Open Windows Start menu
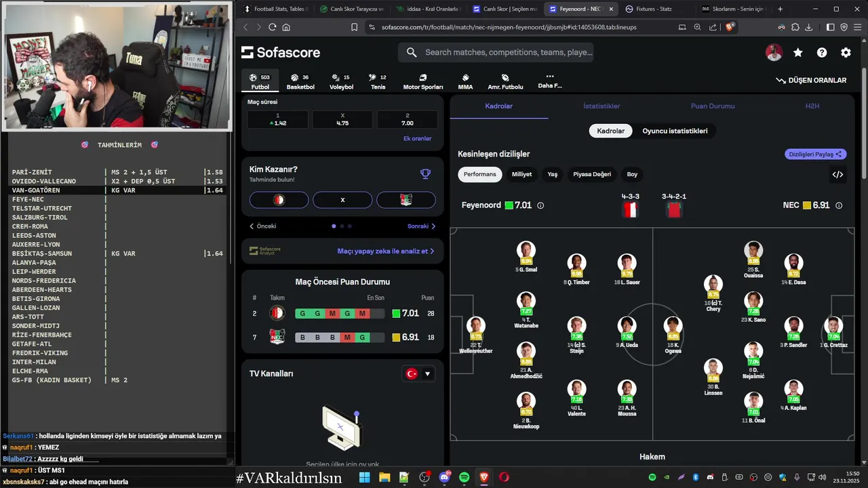Screen dimensions: 868x488 (x=364, y=477)
